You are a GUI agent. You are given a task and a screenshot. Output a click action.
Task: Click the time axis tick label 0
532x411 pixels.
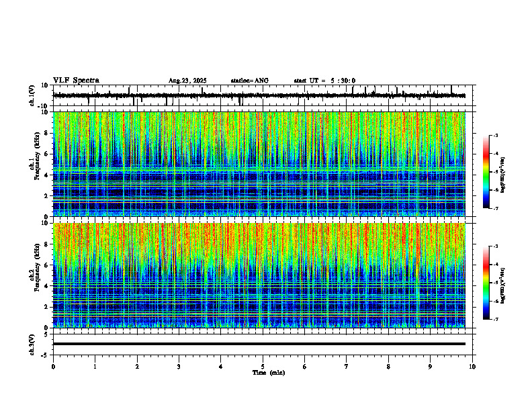pos(53,367)
